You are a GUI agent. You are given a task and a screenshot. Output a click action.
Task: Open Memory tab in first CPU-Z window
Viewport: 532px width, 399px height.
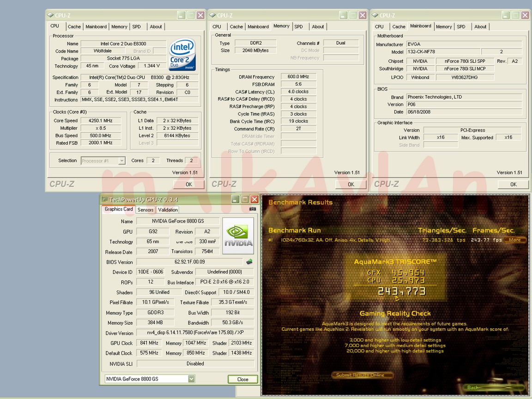[x=119, y=26]
